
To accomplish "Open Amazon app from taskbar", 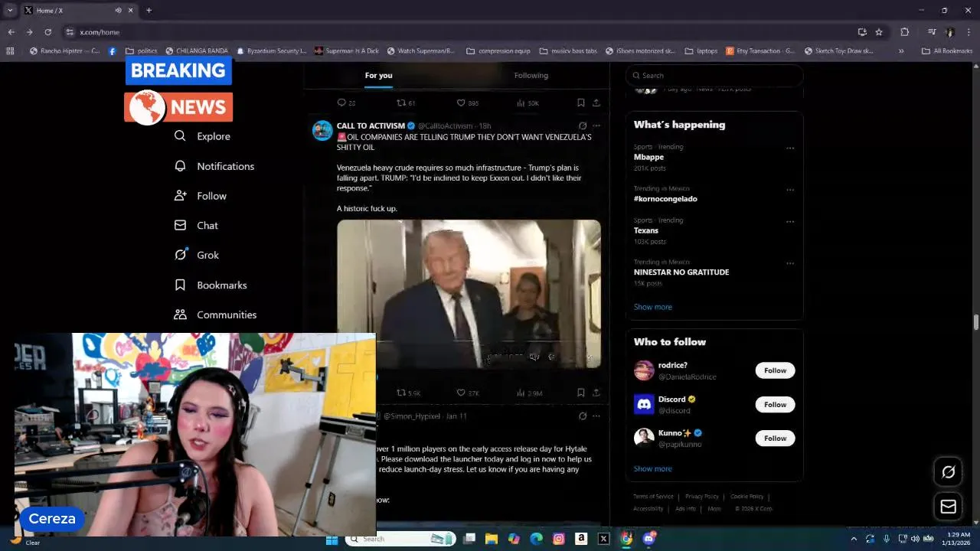I will [581, 539].
